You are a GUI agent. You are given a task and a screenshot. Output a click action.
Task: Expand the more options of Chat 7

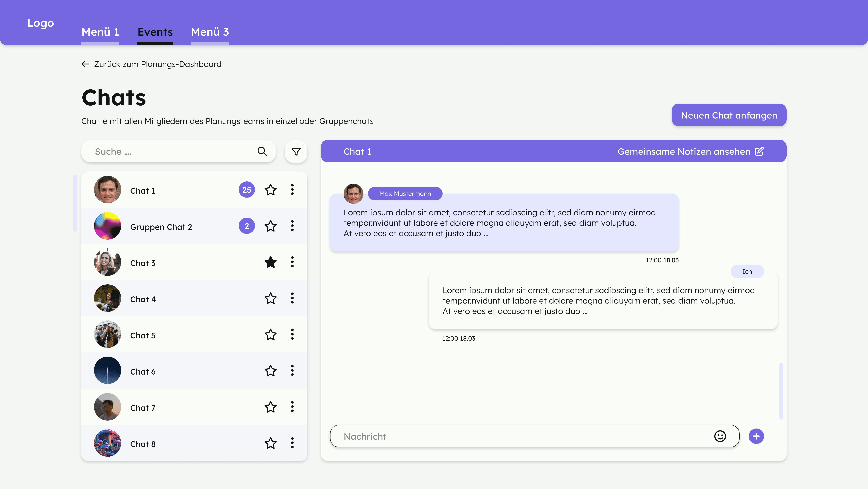(x=292, y=407)
